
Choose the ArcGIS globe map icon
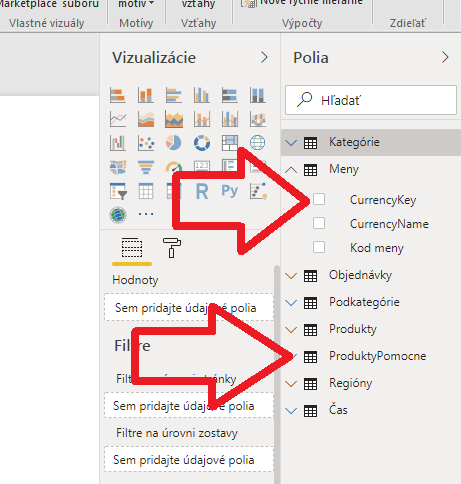click(118, 215)
